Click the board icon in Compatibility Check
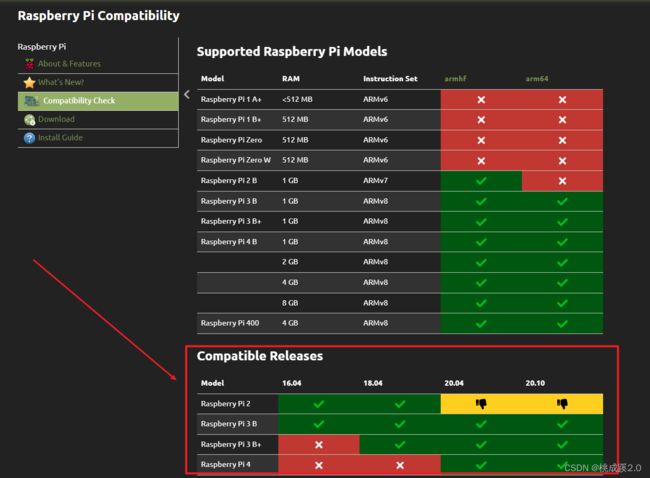This screenshot has width=650, height=478. [x=31, y=101]
